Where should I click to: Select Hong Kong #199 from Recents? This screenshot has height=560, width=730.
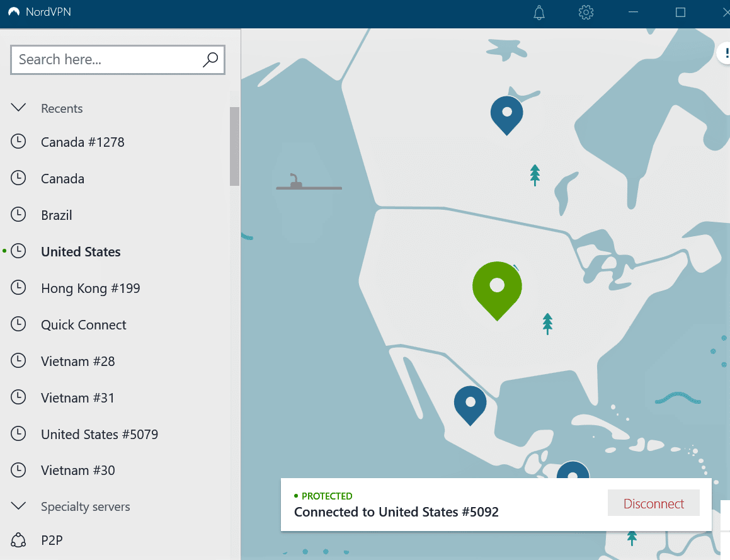pyautogui.click(x=90, y=288)
